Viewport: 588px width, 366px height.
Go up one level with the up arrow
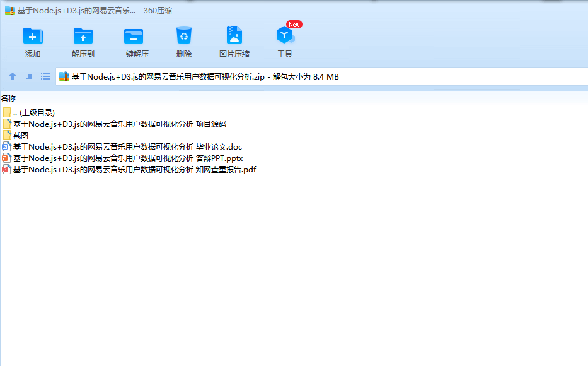click(x=13, y=76)
